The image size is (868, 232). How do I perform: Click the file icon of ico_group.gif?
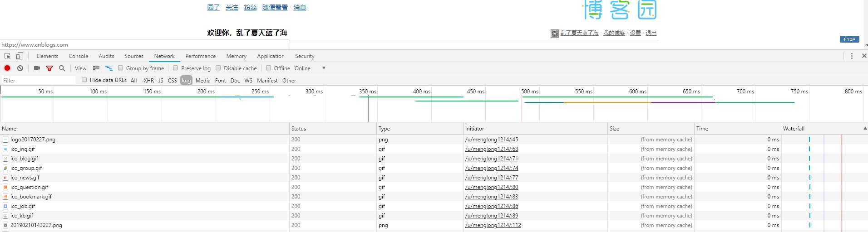click(x=5, y=168)
